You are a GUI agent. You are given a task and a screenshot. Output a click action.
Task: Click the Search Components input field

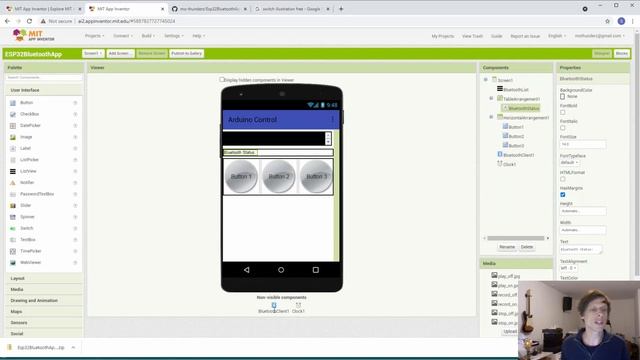click(x=44, y=77)
